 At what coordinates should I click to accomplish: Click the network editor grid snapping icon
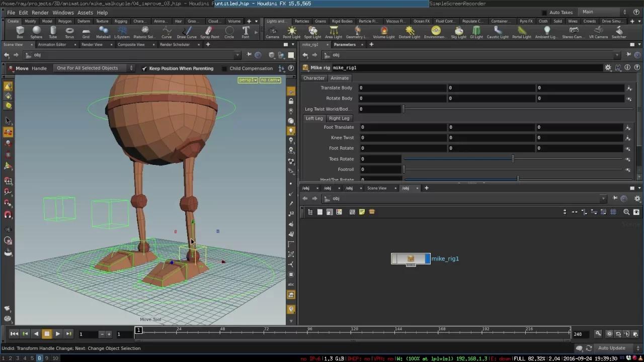click(x=613, y=212)
